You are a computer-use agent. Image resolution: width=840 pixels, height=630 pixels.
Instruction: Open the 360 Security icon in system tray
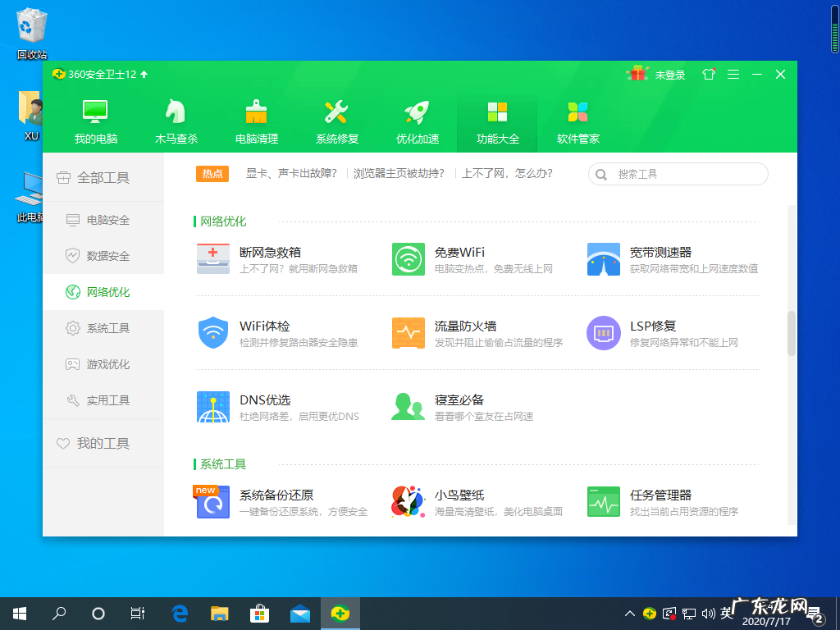(649, 614)
